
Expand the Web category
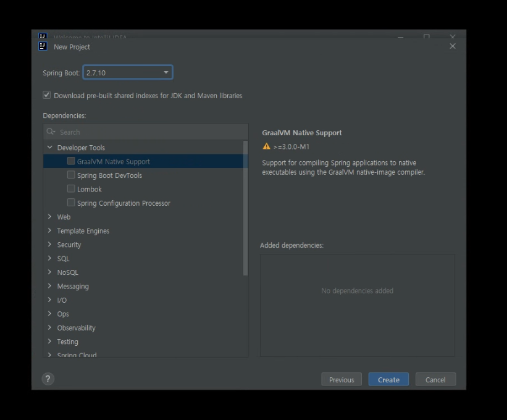click(49, 217)
